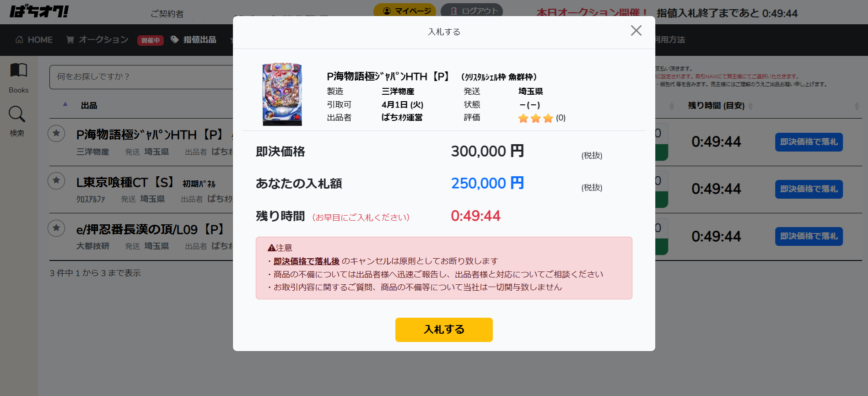868x396 pixels.
Task: Confirm bid with yellow 入札する button
Action: click(x=444, y=330)
